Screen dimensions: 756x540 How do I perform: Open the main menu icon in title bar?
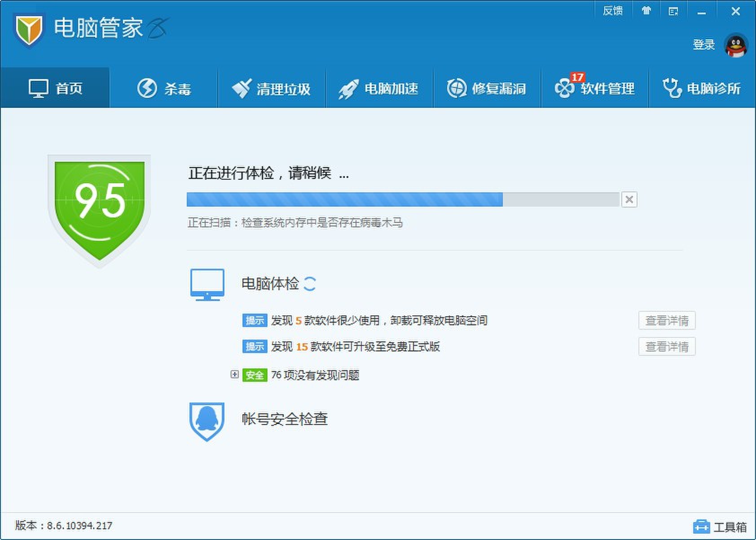coord(673,11)
